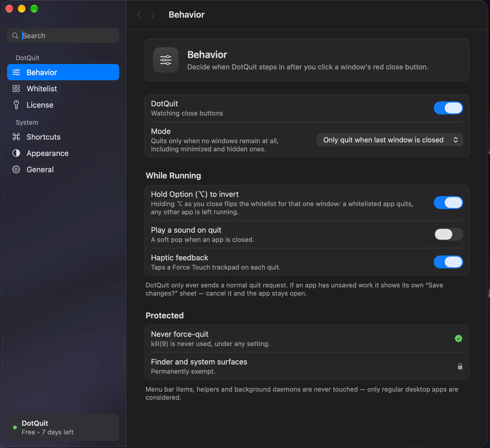Click the Appearance half-circle icon
Image resolution: width=490 pixels, height=448 pixels.
point(16,153)
